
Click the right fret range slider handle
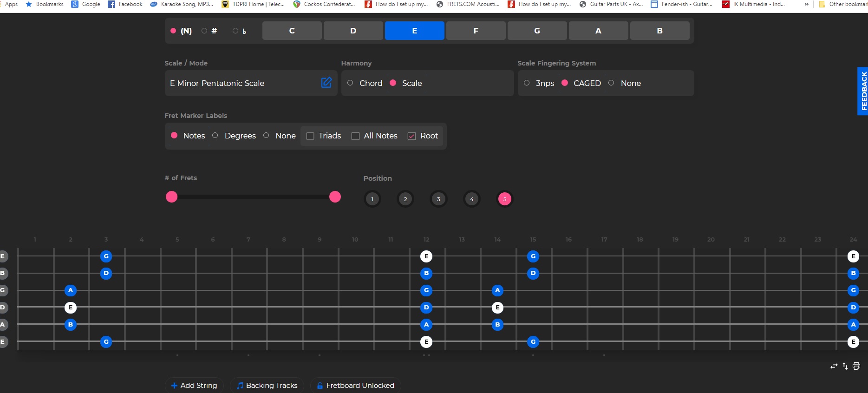(x=335, y=197)
